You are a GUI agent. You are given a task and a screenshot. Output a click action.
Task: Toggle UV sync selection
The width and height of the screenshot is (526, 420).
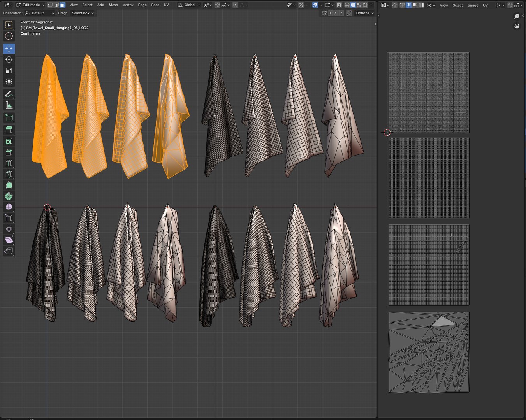[394, 5]
